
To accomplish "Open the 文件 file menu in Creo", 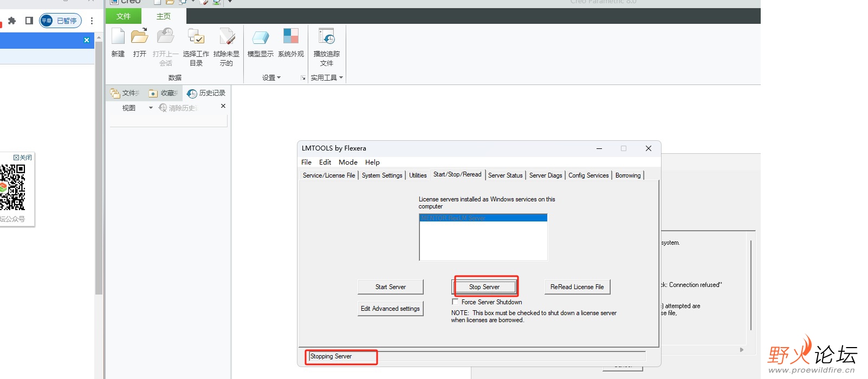I will tap(124, 16).
